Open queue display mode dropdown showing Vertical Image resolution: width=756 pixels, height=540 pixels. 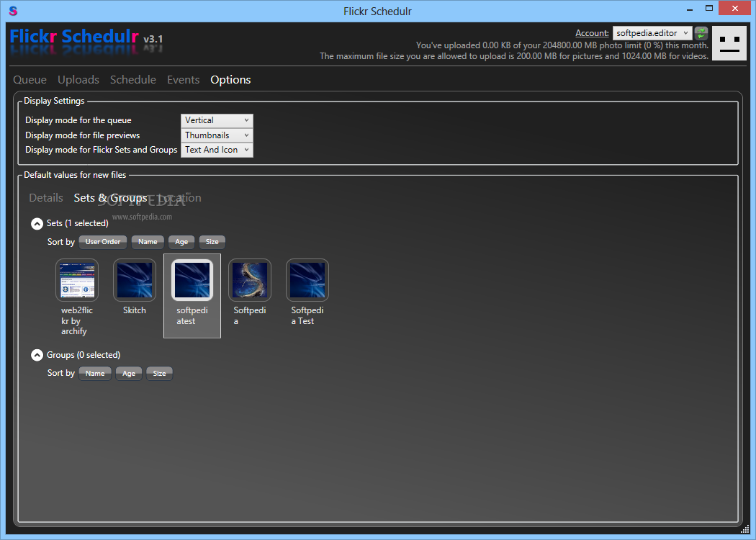[217, 120]
